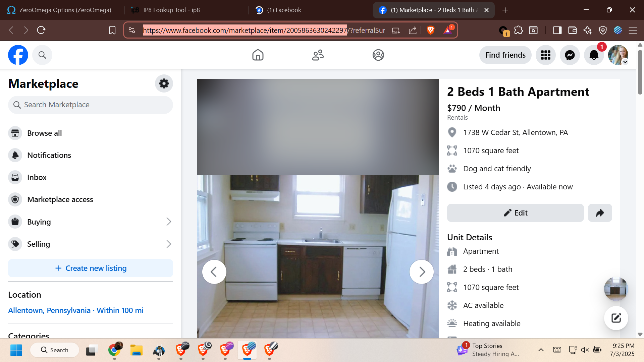
Task: Open the notifications bell in header
Action: tap(594, 55)
